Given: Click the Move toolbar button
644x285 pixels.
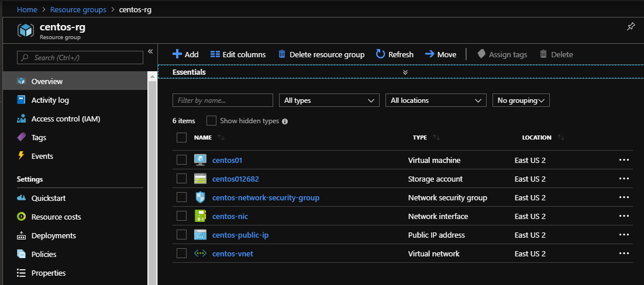Looking at the screenshot, I should [440, 54].
